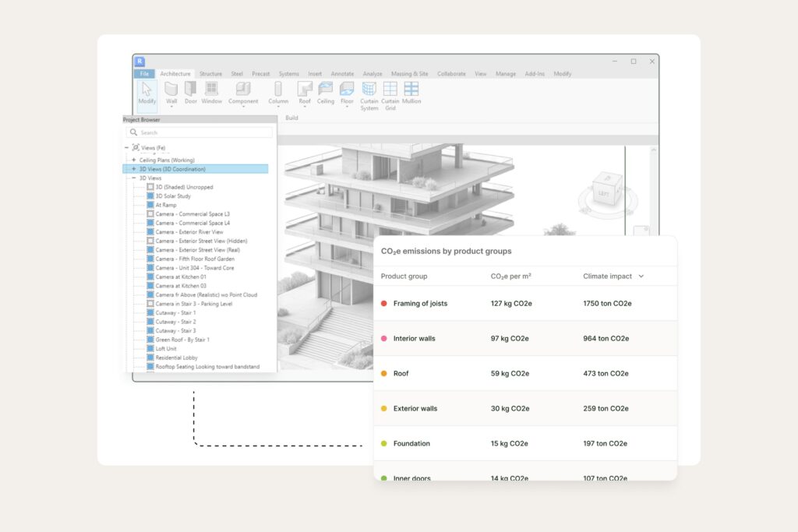798x532 pixels.
Task: Click the Modify cursor tool
Action: click(147, 91)
